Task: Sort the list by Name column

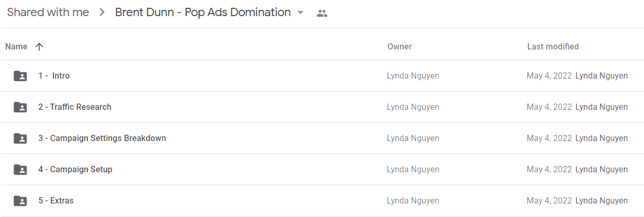Action: click(16, 46)
